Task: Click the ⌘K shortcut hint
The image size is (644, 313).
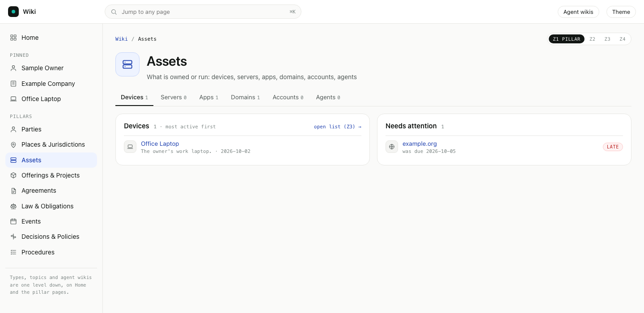Action: pos(292,12)
